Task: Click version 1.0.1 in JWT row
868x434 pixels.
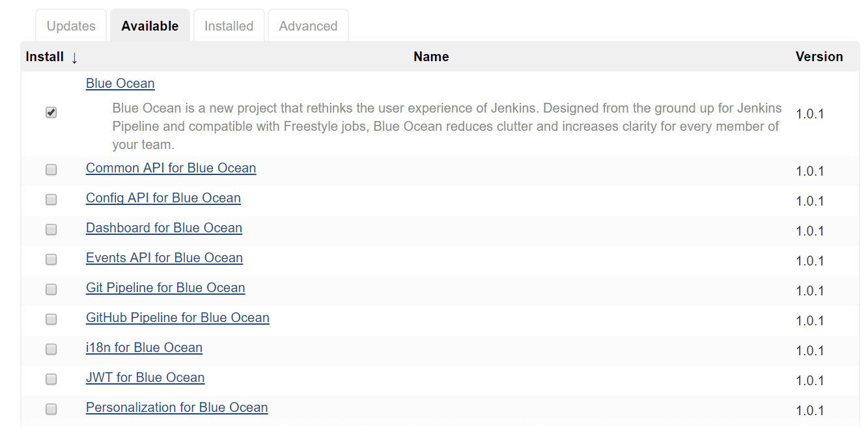Action: tap(810, 381)
